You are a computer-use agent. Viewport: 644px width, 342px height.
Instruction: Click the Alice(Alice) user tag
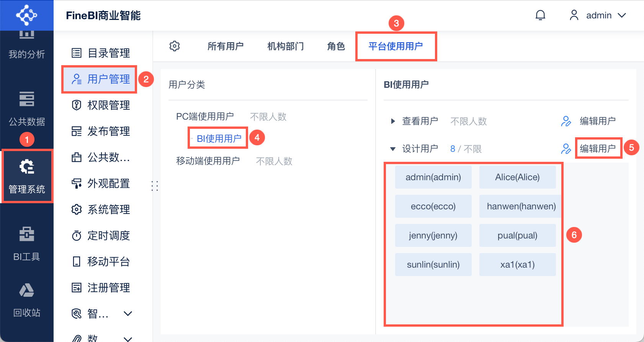tap(517, 177)
